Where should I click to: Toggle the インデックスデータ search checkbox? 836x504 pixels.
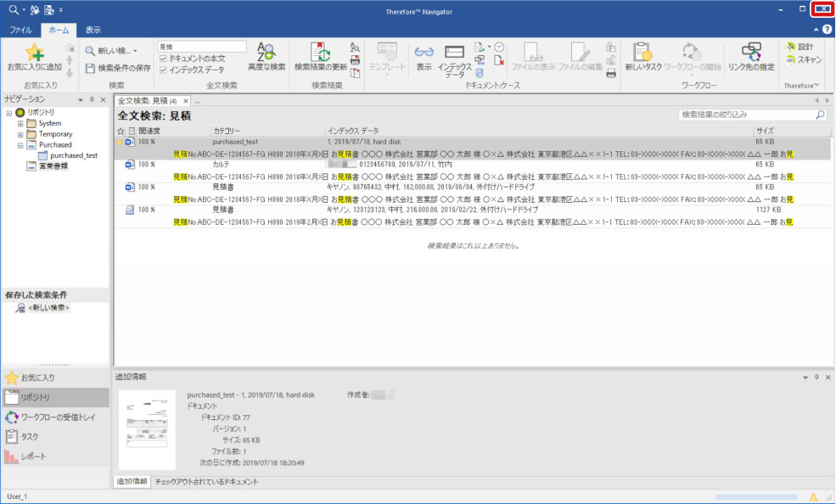click(x=164, y=70)
